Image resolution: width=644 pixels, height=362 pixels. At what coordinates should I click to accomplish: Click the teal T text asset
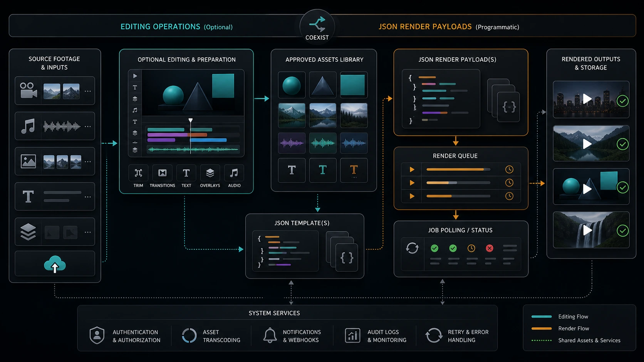(323, 170)
